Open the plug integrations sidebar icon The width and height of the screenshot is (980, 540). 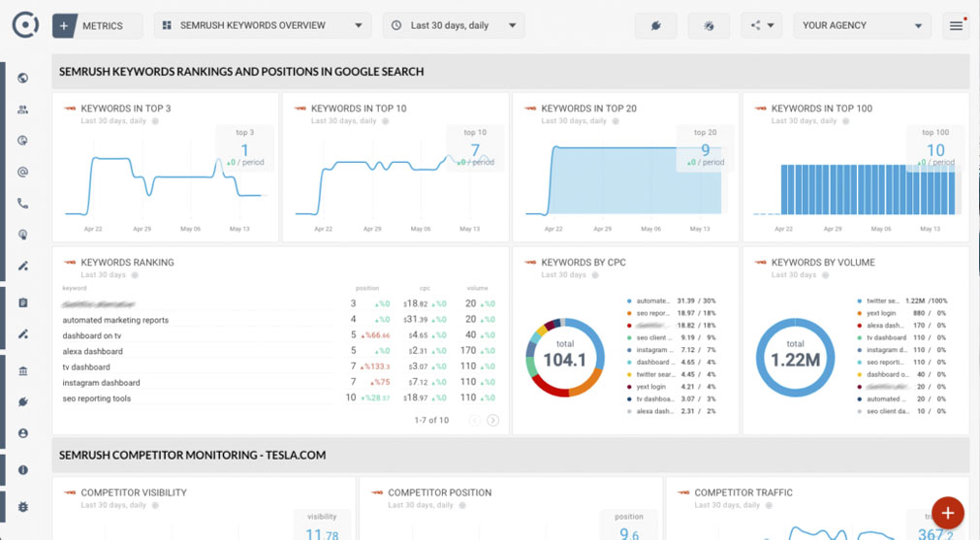pos(23,402)
